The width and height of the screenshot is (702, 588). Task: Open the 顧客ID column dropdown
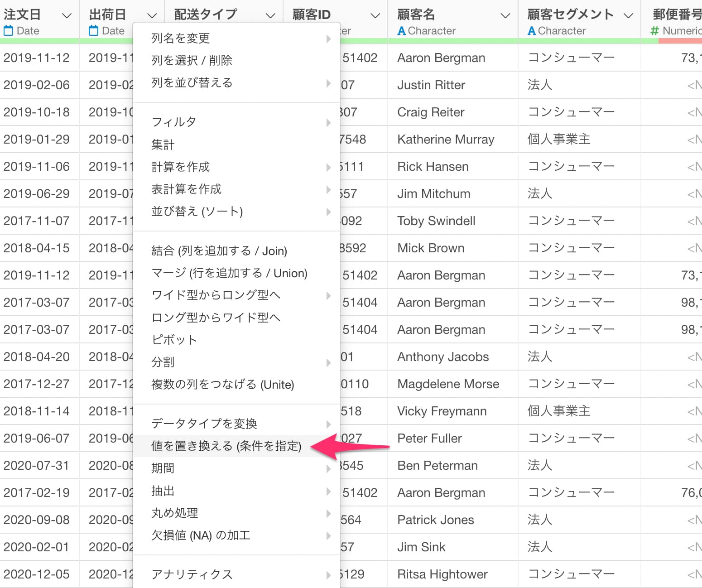tap(375, 16)
